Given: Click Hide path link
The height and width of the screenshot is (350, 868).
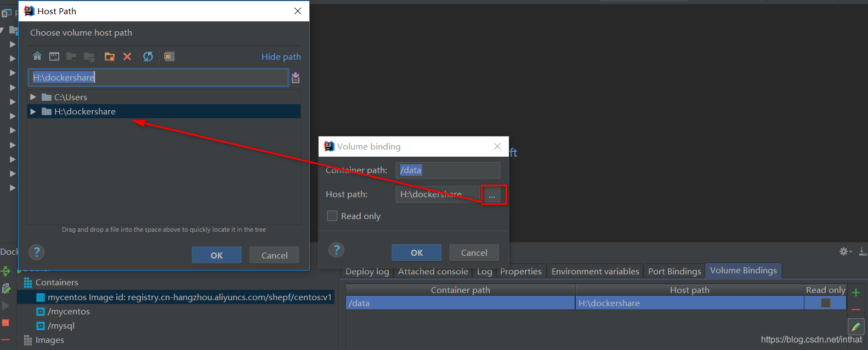Looking at the screenshot, I should (281, 56).
